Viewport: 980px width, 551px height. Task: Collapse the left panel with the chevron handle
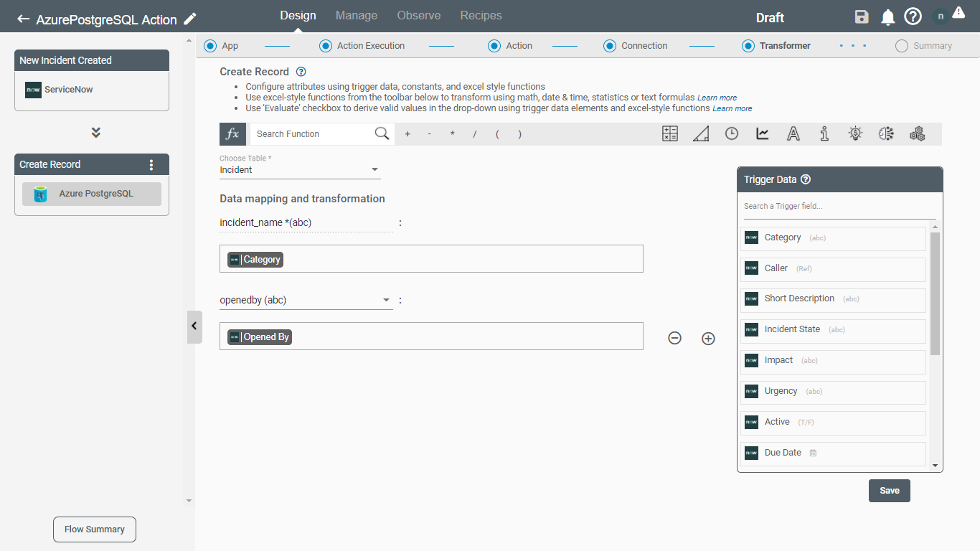pos(194,326)
